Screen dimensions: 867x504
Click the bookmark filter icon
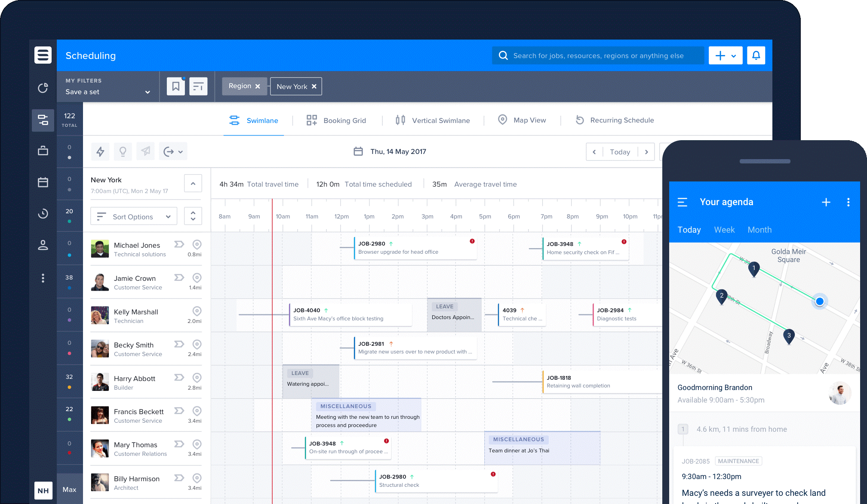pos(175,86)
